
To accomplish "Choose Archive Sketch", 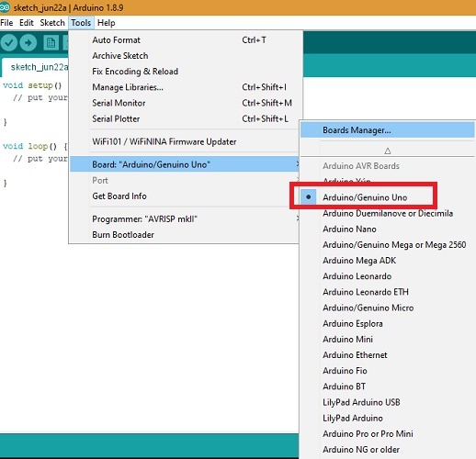I will (x=185, y=56).
